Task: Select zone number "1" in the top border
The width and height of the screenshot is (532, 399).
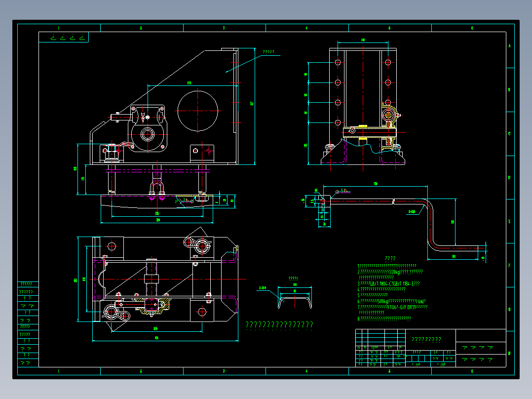Action: pos(58,28)
